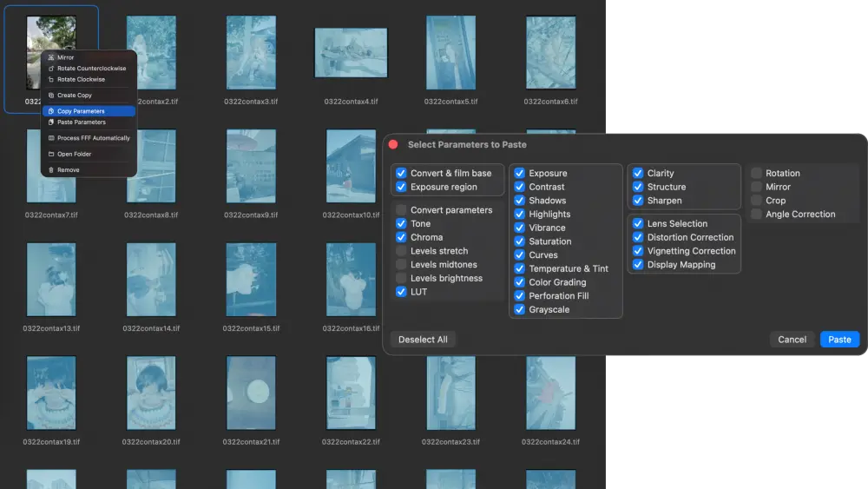Image resolution: width=868 pixels, height=489 pixels.
Task: Click the Paste Parameters icon
Action: (x=51, y=122)
